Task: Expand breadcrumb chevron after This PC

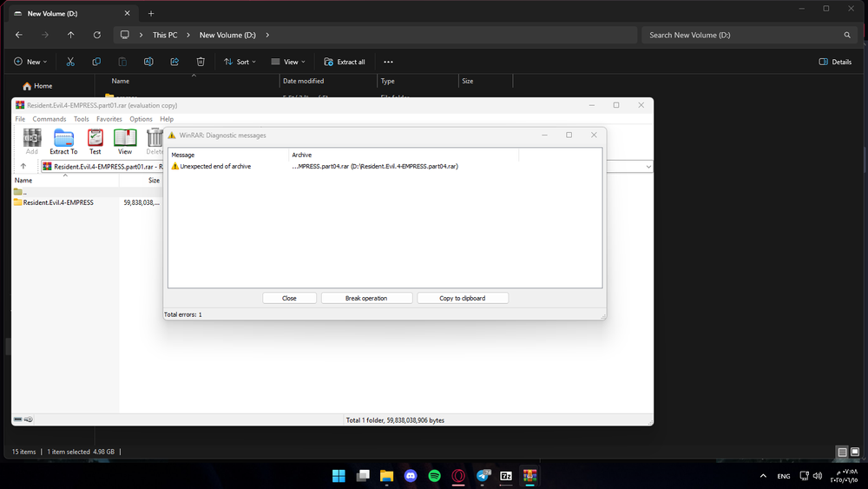Action: (x=188, y=35)
